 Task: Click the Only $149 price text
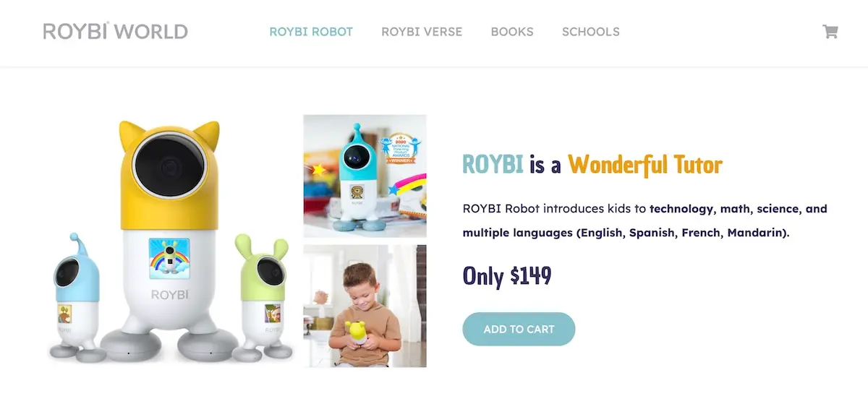click(507, 275)
